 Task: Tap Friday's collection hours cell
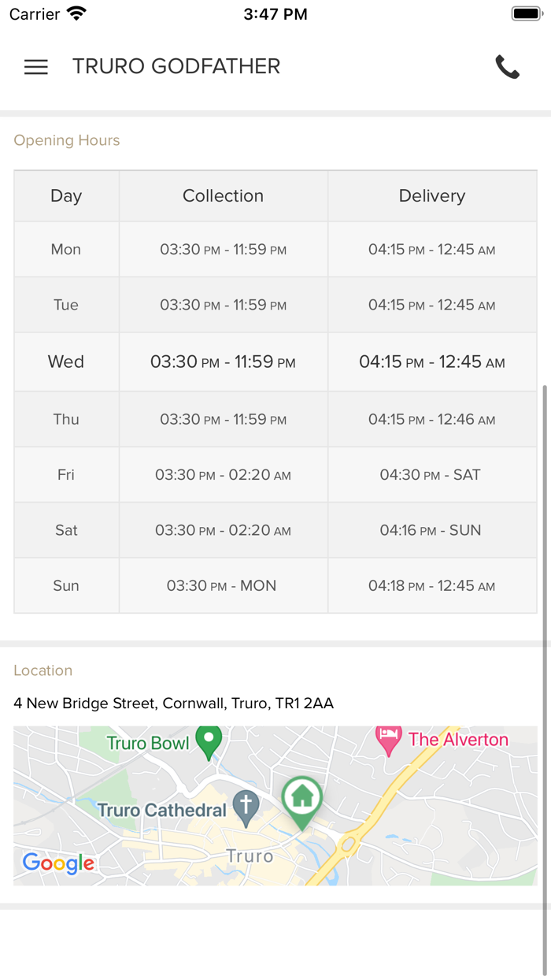223,475
